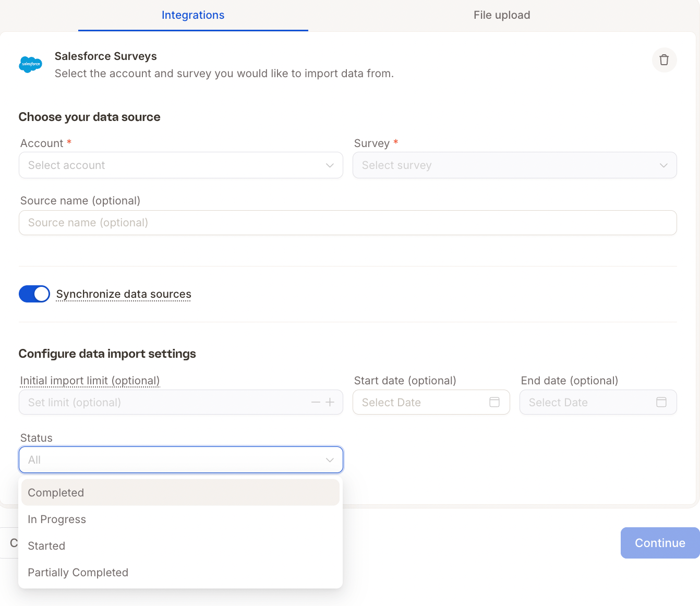Click the Continue button
The width and height of the screenshot is (700, 606).
click(x=660, y=543)
